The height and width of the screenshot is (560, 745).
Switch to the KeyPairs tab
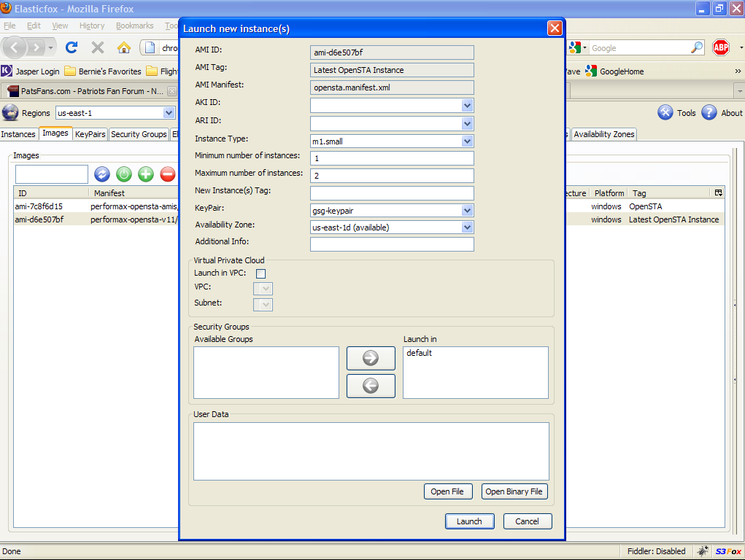click(x=90, y=134)
